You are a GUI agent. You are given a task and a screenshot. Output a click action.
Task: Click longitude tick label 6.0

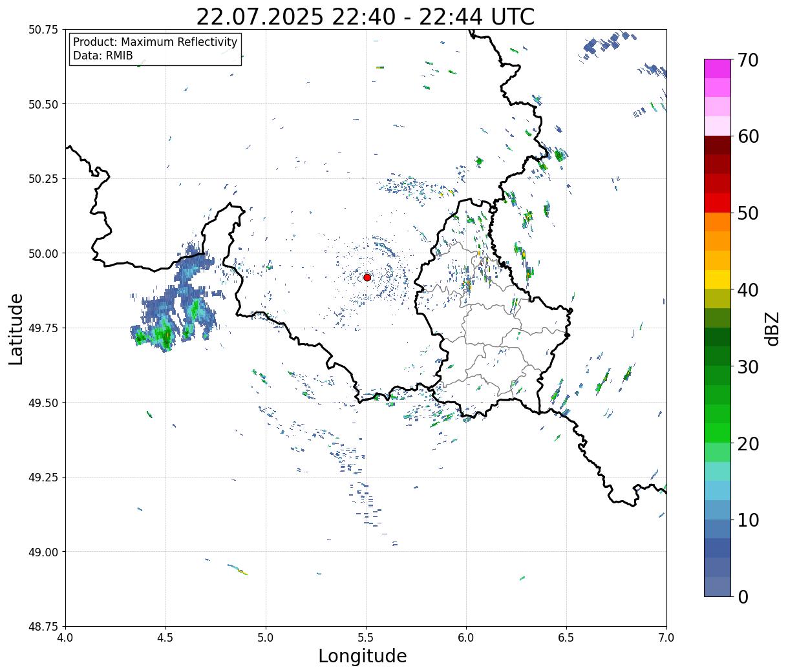coord(466,638)
